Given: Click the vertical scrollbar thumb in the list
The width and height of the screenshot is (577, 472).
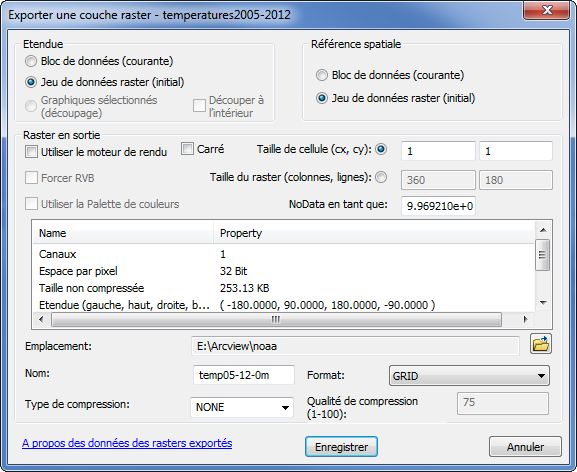Looking at the screenshot, I should point(543,255).
